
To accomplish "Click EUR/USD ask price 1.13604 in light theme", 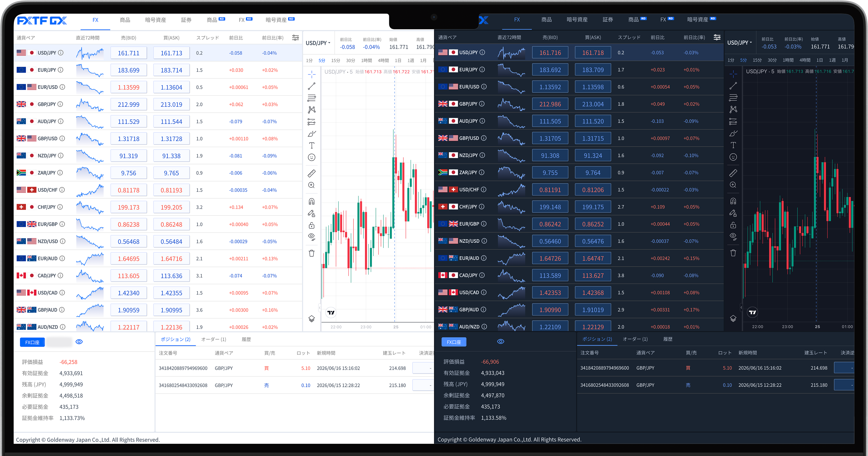I will (172, 87).
